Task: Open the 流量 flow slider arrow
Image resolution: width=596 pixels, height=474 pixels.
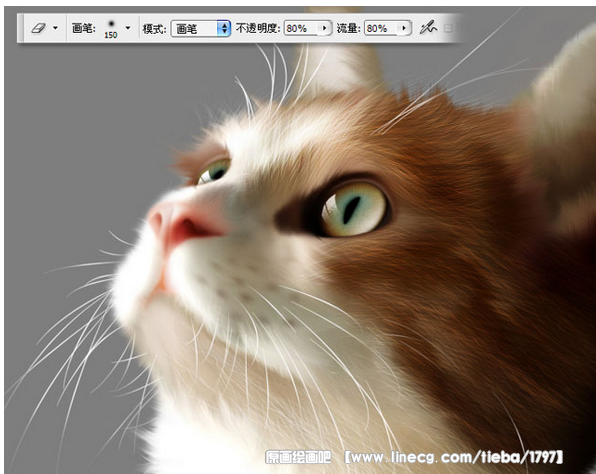Action: (404, 28)
